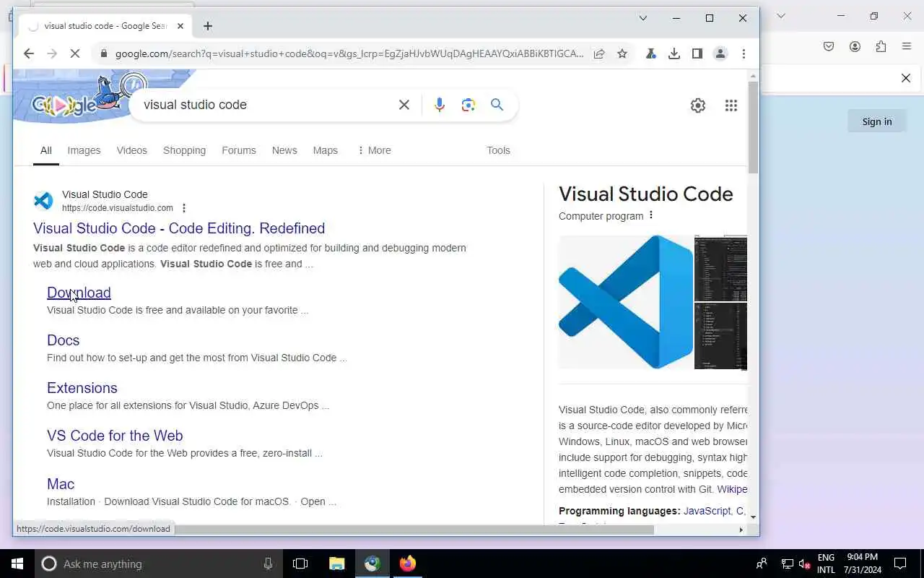
Task: Open Chrome downloads icon
Action: (674, 53)
